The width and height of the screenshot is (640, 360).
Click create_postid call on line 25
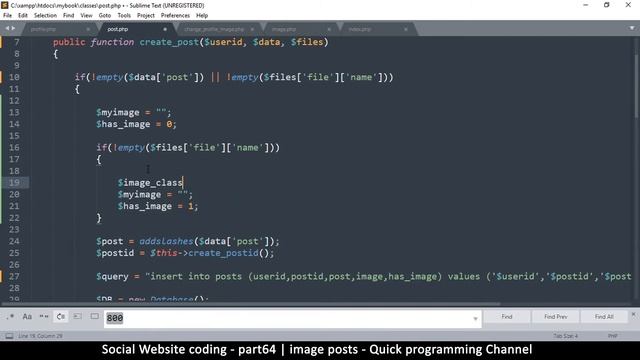click(223, 253)
